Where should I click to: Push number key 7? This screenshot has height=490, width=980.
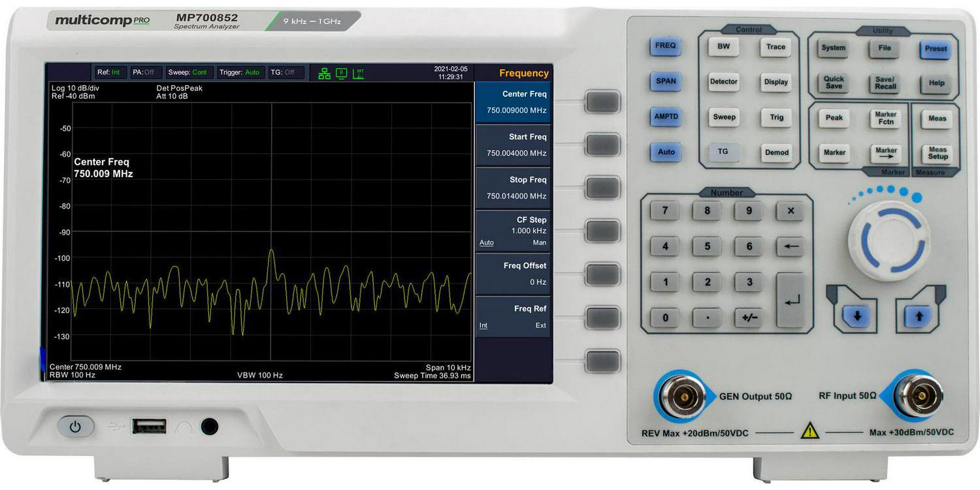665,211
